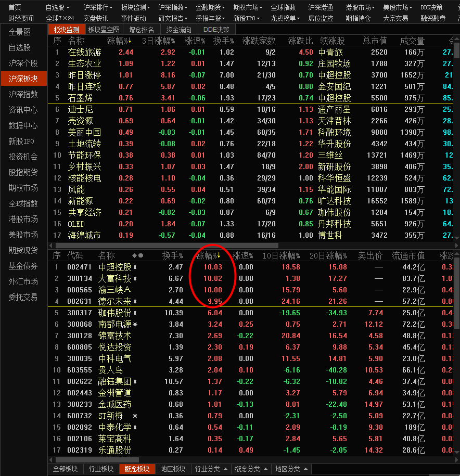Expand the 板块监测 top menu dropdown
The image size is (460, 476).
(135, 7)
